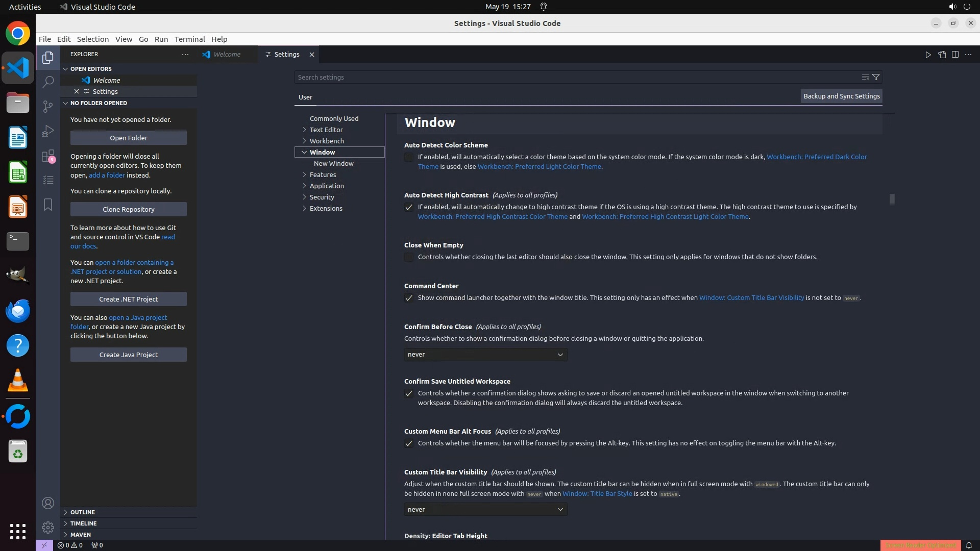Screen dimensions: 980x551
Task: Expand the OUTLINE section
Action: point(83,512)
